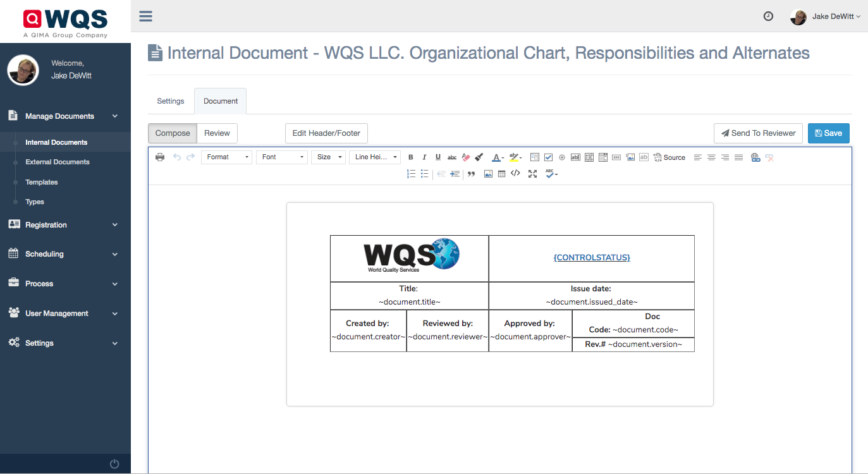Open the text color picker
Viewport: 868px width, 474px height.
(x=498, y=157)
